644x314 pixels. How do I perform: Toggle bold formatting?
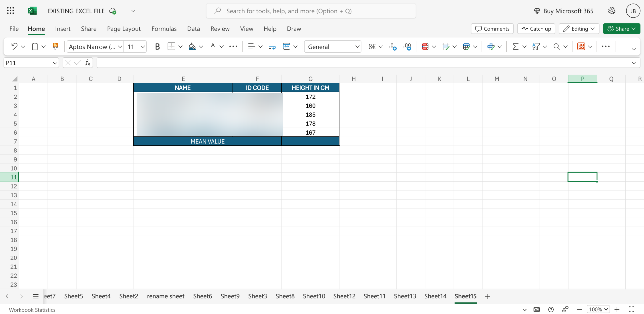tap(157, 47)
